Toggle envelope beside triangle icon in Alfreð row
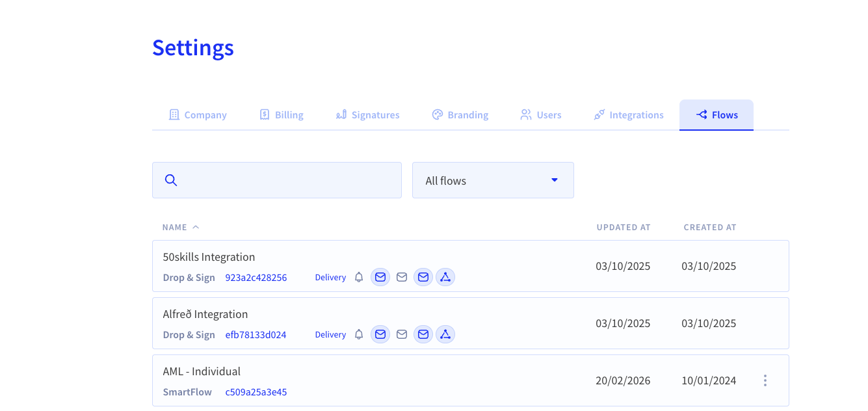The image size is (868, 411). pos(423,335)
